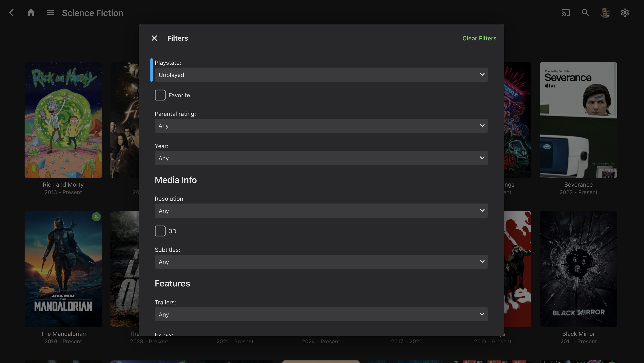Go to the home screen icon
644x363 pixels.
(x=31, y=13)
